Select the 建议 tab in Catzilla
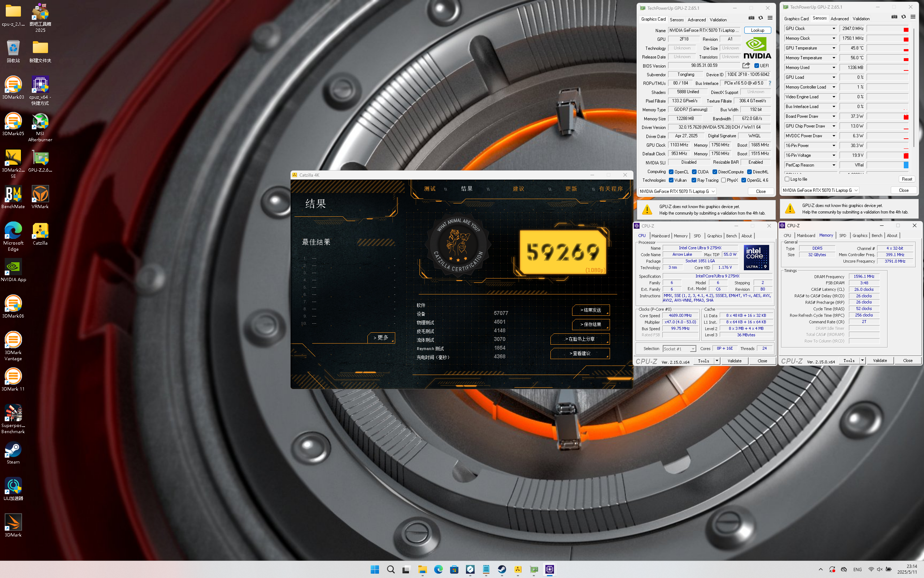Viewport: 924px width, 578px height. 518,189
